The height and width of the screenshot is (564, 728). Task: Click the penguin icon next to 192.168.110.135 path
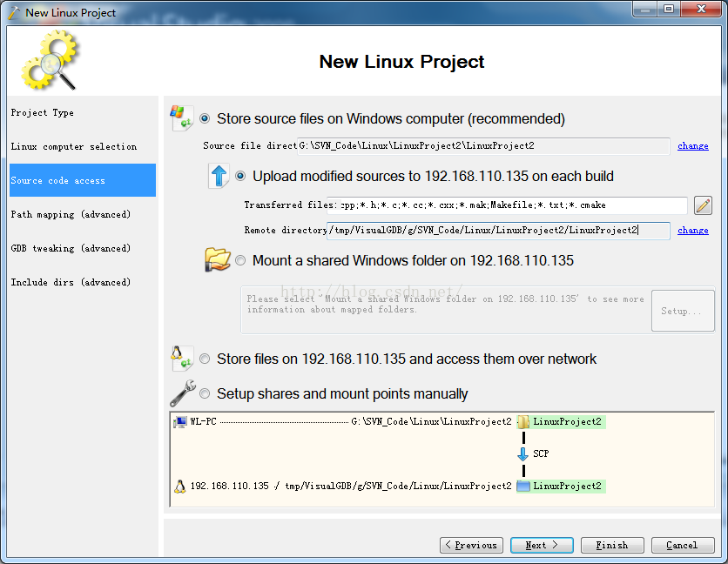179,486
